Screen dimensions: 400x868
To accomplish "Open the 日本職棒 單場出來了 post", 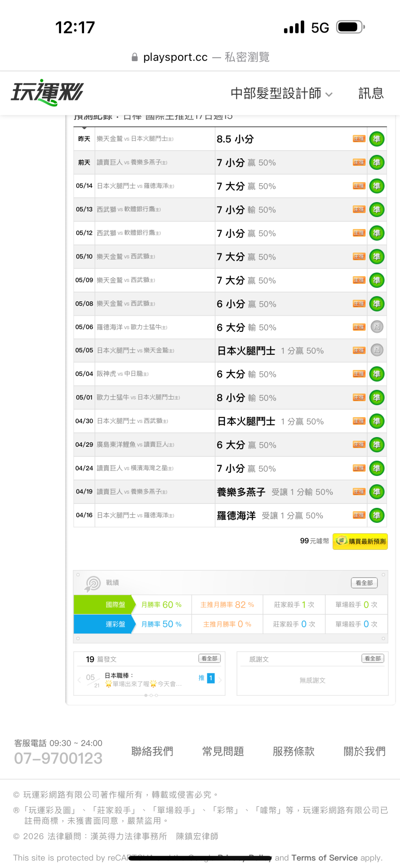I will [144, 680].
